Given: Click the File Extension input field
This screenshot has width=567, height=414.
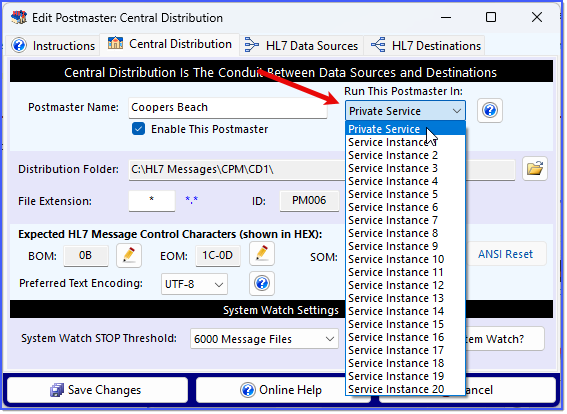Looking at the screenshot, I should coord(152,201).
